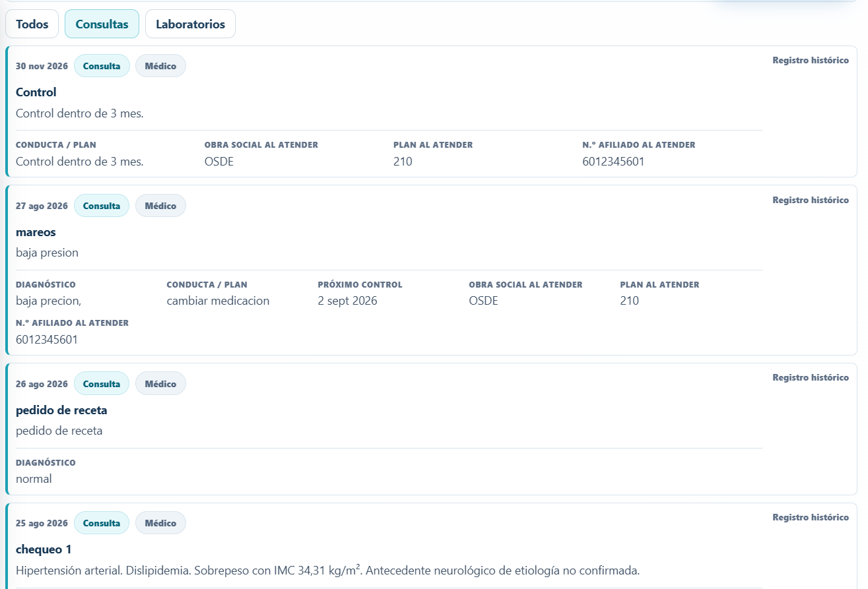Click the description under the Control title
The image size is (868, 589).
(80, 113)
